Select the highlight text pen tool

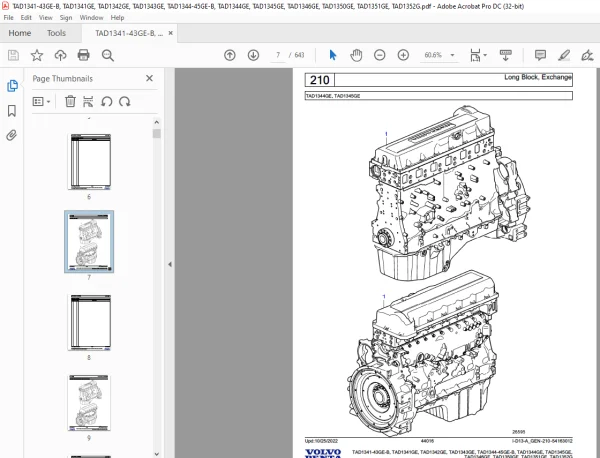pos(564,55)
